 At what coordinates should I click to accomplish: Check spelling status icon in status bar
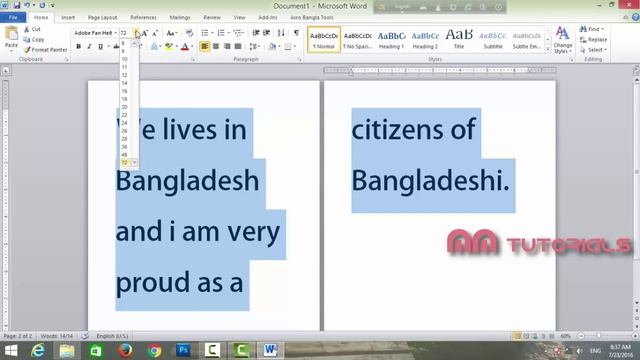click(85, 336)
